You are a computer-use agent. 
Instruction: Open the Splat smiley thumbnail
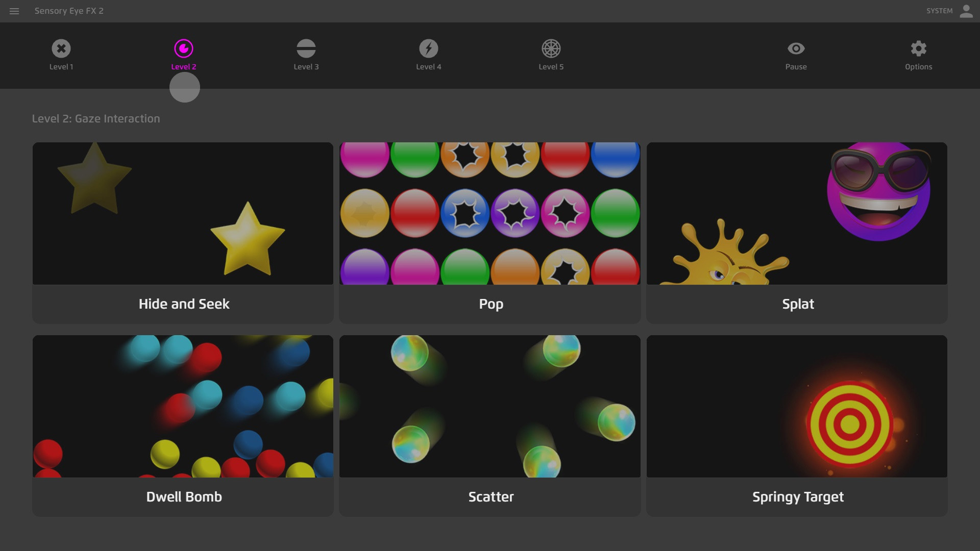797,213
